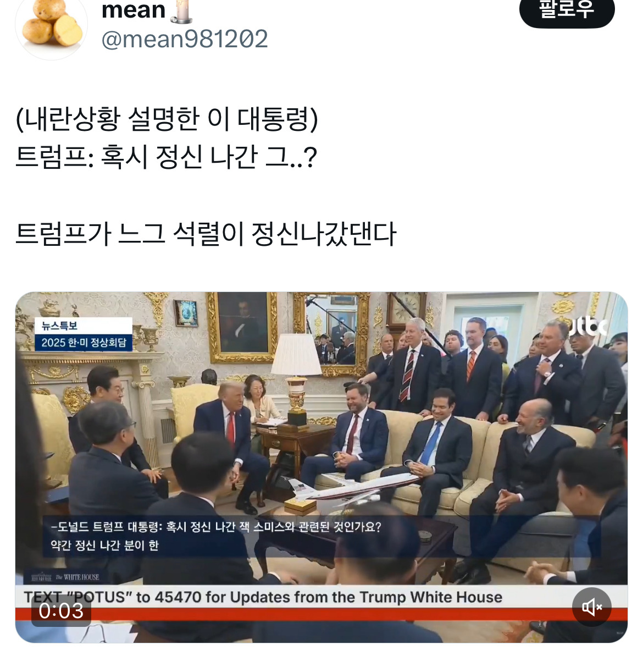
Task: Select the line (내란상황 설명한 이 대통령)
Action: (167, 118)
